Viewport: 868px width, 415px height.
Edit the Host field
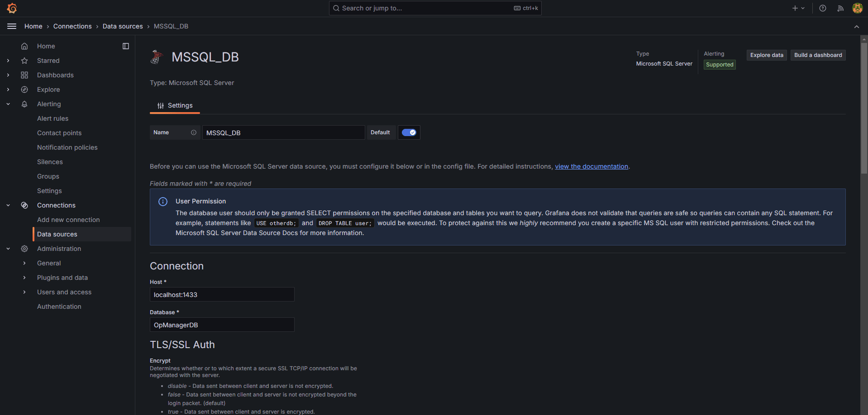tap(222, 294)
